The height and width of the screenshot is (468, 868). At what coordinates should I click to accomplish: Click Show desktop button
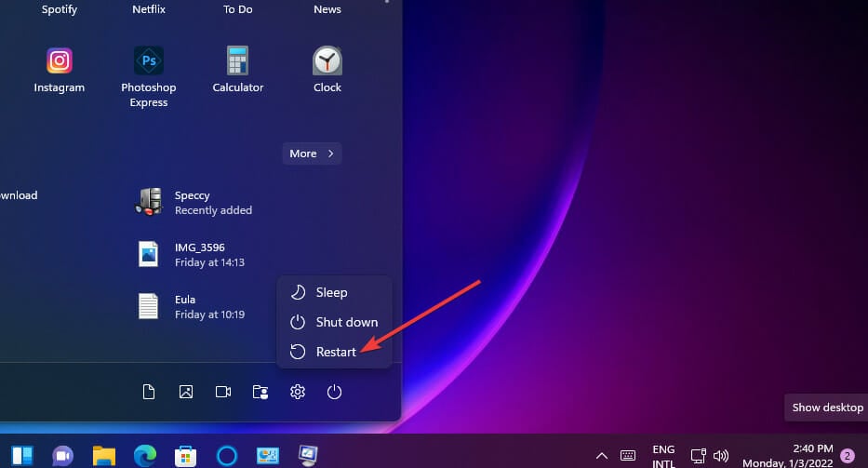pos(827,408)
